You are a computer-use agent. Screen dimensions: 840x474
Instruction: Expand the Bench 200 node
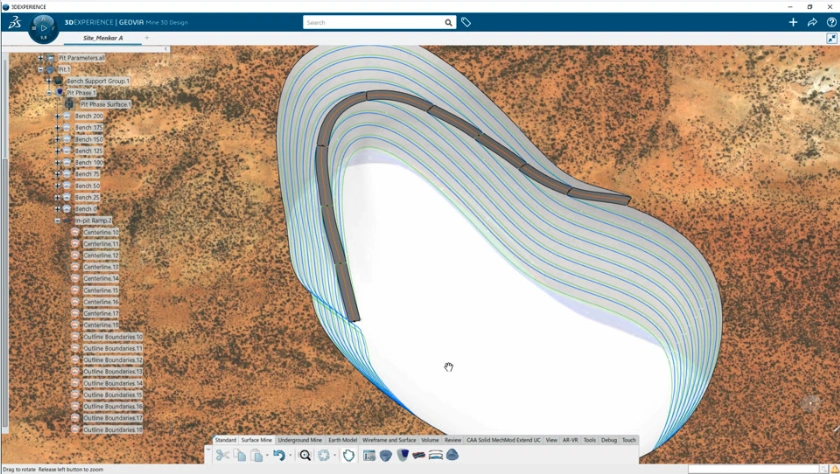coord(57,116)
